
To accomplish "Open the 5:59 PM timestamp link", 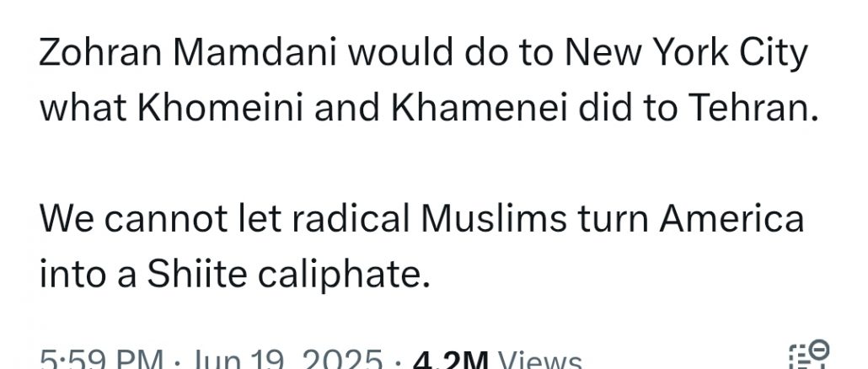I will (x=102, y=358).
